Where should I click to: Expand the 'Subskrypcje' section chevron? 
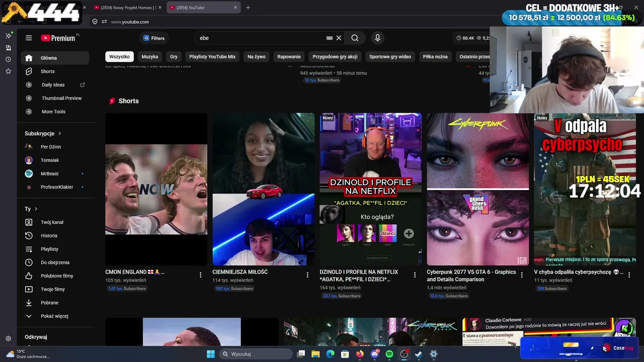[x=60, y=134]
